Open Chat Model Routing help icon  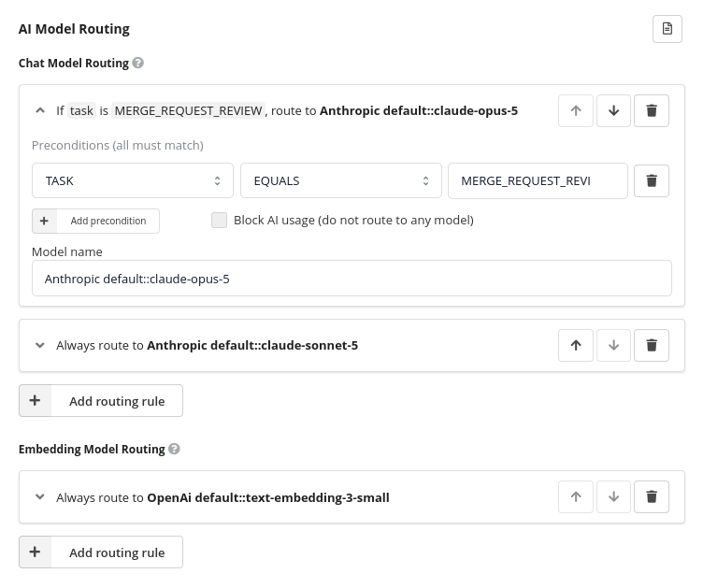(138, 63)
